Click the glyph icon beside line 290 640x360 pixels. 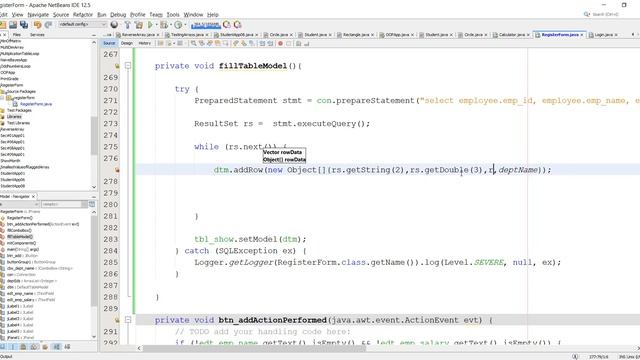(117, 320)
